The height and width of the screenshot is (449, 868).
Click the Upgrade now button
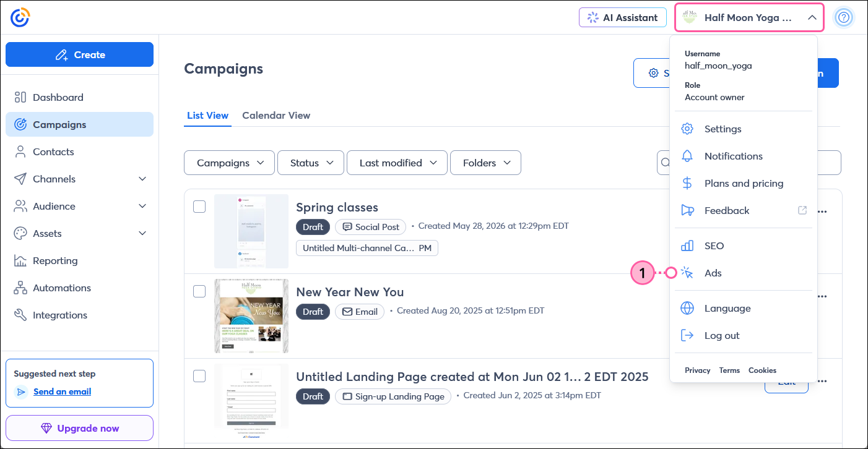(79, 428)
